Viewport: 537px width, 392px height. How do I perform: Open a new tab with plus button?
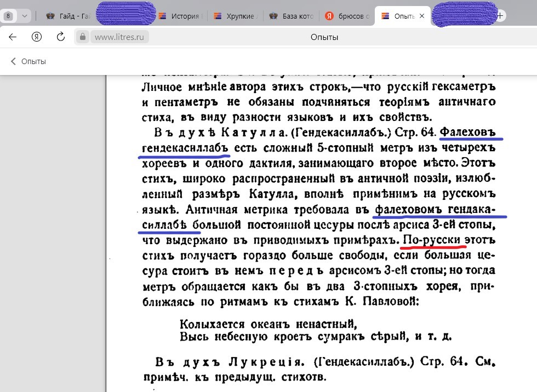pos(500,16)
